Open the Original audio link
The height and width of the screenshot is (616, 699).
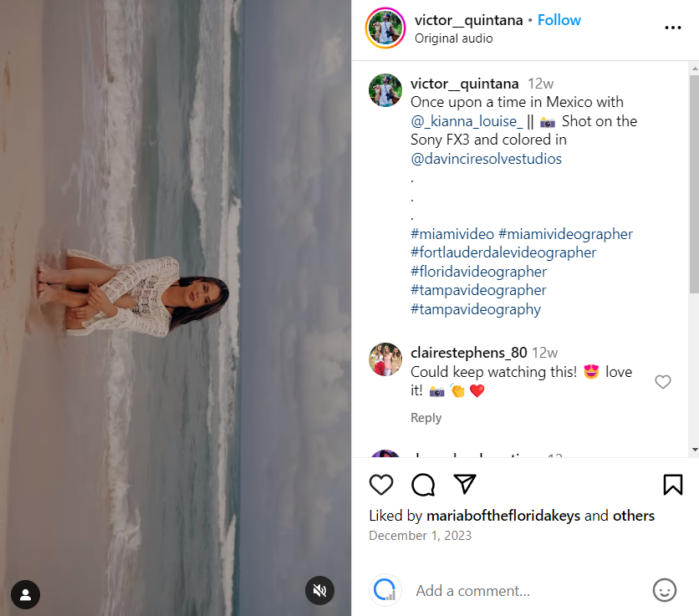tap(453, 38)
